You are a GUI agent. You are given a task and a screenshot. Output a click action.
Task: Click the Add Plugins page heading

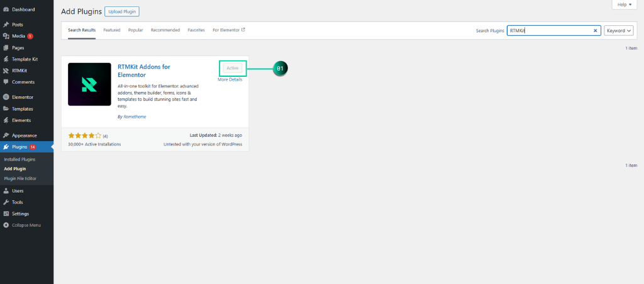click(81, 11)
